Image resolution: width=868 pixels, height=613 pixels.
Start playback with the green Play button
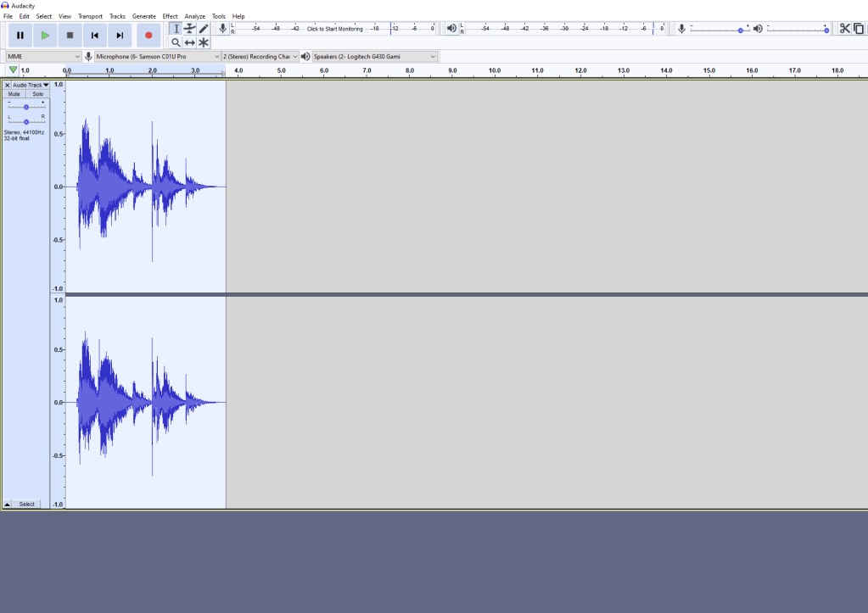click(45, 36)
